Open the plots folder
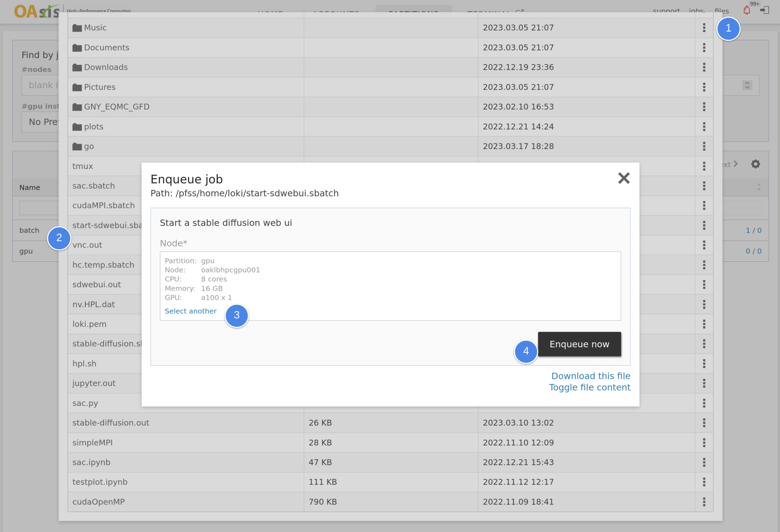780x532 pixels. 88,126
